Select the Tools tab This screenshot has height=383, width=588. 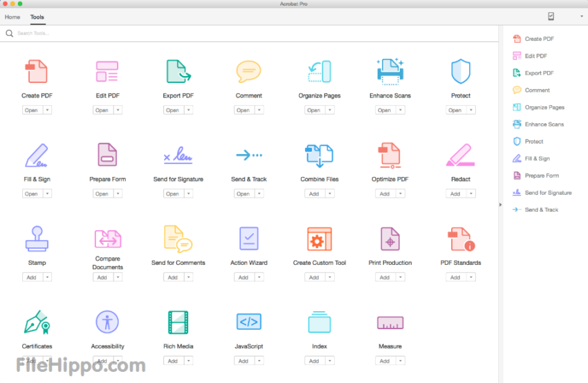pyautogui.click(x=37, y=17)
